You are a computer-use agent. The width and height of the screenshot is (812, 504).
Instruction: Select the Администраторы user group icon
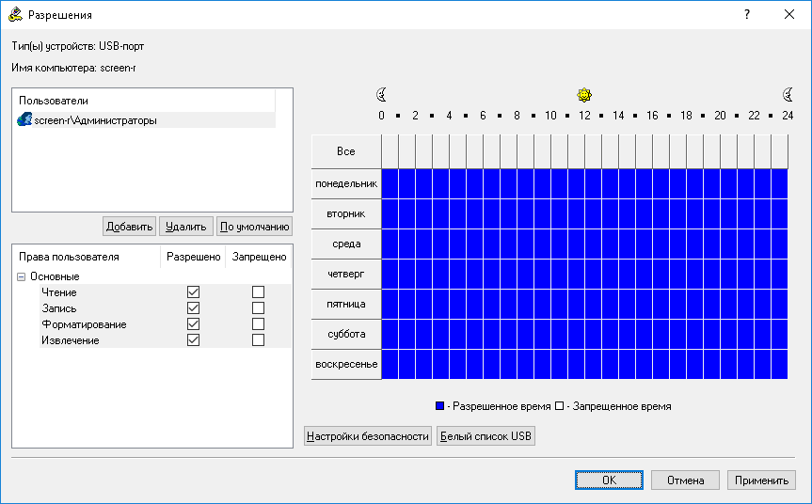(25, 119)
